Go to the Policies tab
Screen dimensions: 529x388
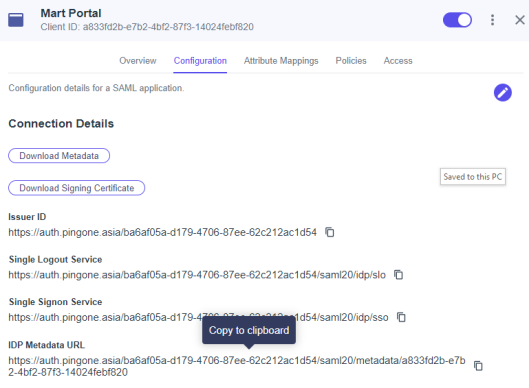351,61
